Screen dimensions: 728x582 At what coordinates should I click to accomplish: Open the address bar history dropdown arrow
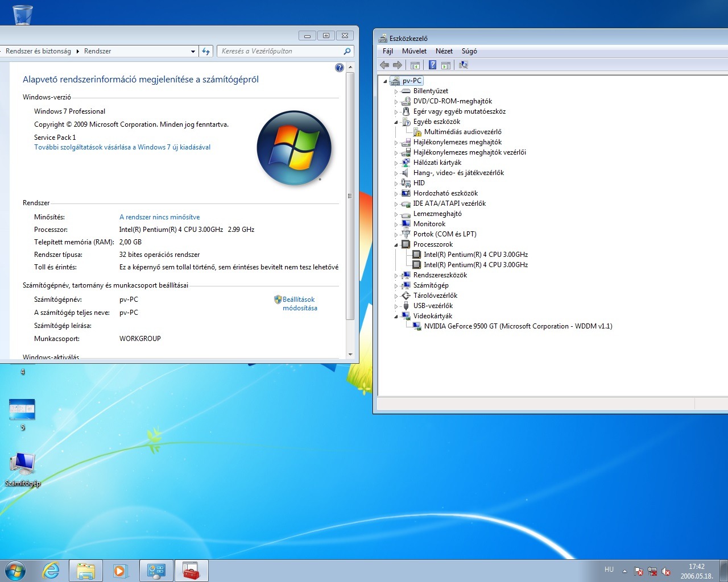[x=193, y=51]
